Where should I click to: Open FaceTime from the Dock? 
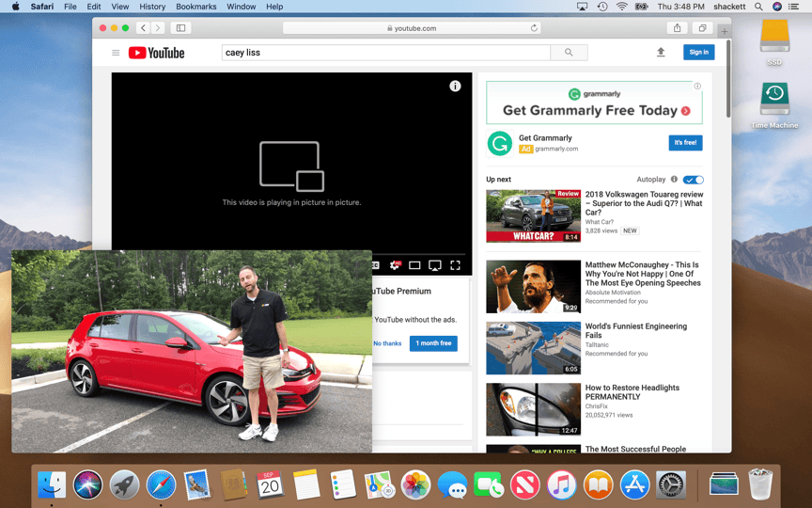[489, 484]
